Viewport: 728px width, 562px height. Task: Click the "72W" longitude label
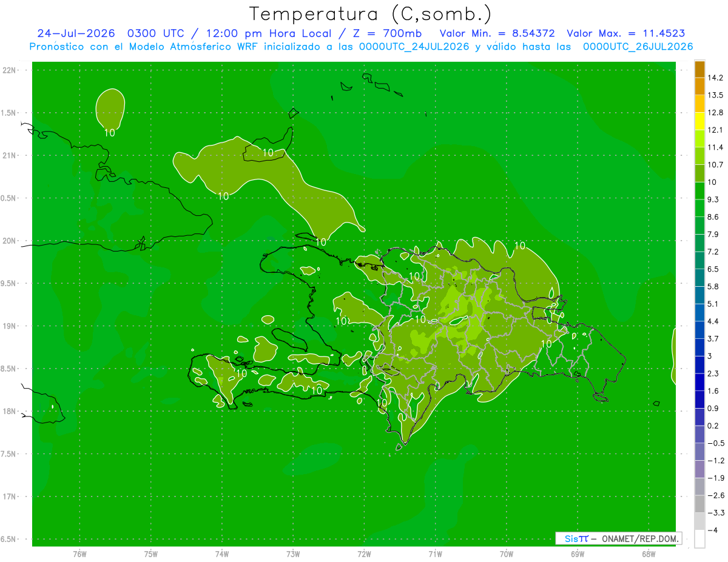click(x=364, y=554)
